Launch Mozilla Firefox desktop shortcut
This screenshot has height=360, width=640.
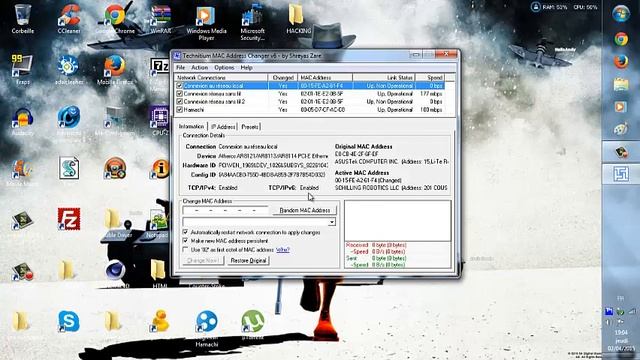pos(115,69)
